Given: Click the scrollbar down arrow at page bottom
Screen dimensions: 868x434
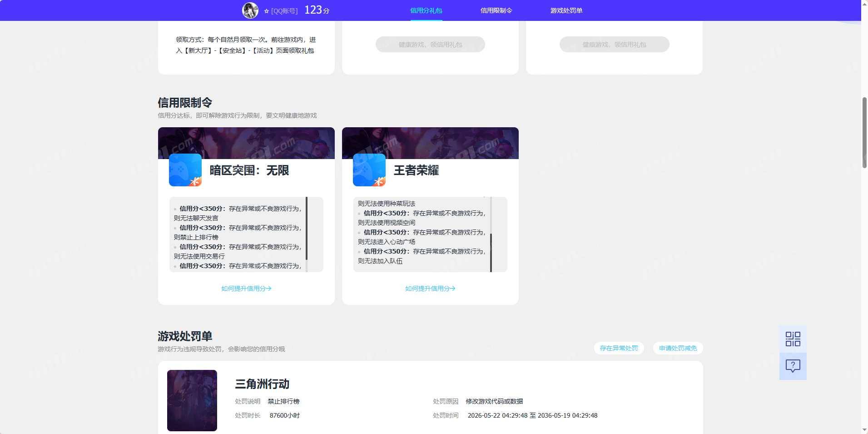Looking at the screenshot, I should tap(864, 430).
